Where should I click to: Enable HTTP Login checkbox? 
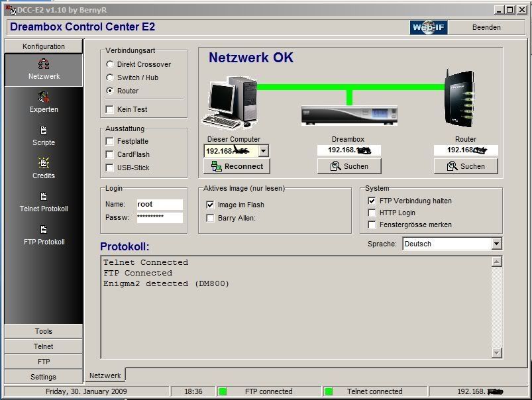point(372,213)
